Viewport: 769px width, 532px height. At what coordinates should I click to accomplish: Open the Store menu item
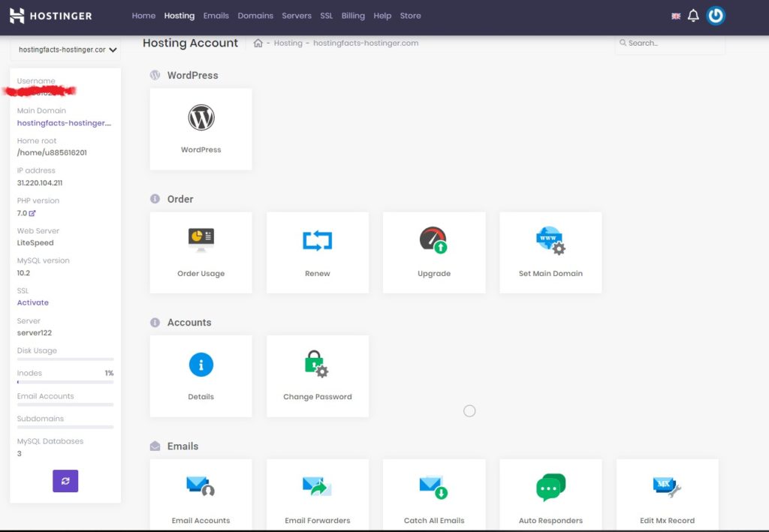pos(411,16)
